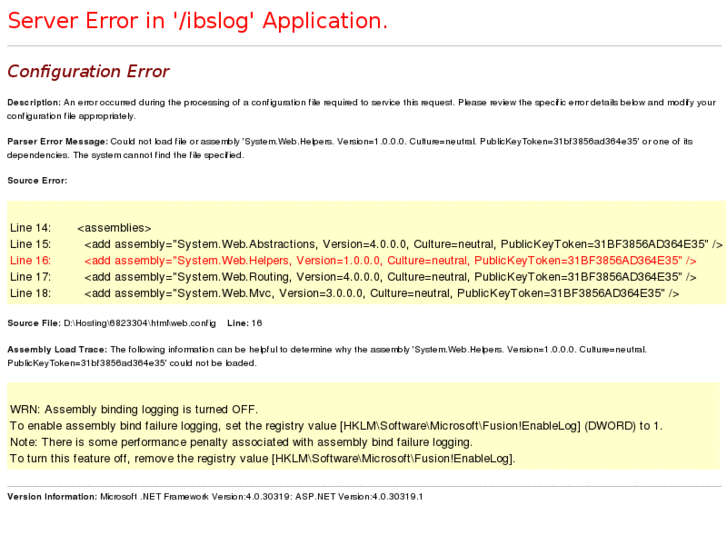Click the 'Description:' label
Image resolution: width=727 pixels, height=545 pixels.
(34, 103)
